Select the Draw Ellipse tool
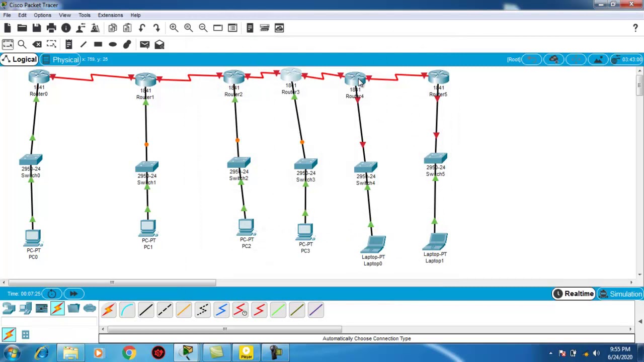Viewport: 644px width, 362px height. pyautogui.click(x=113, y=45)
